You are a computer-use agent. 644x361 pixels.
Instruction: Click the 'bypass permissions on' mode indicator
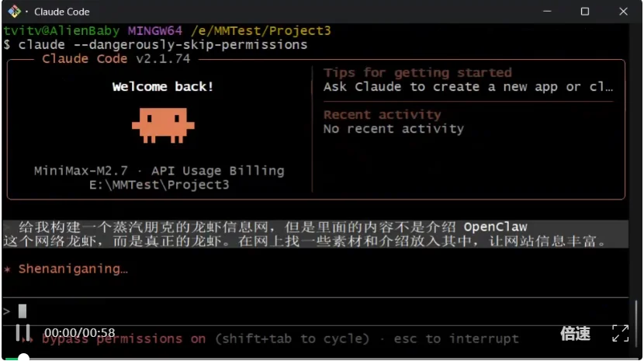[124, 338]
